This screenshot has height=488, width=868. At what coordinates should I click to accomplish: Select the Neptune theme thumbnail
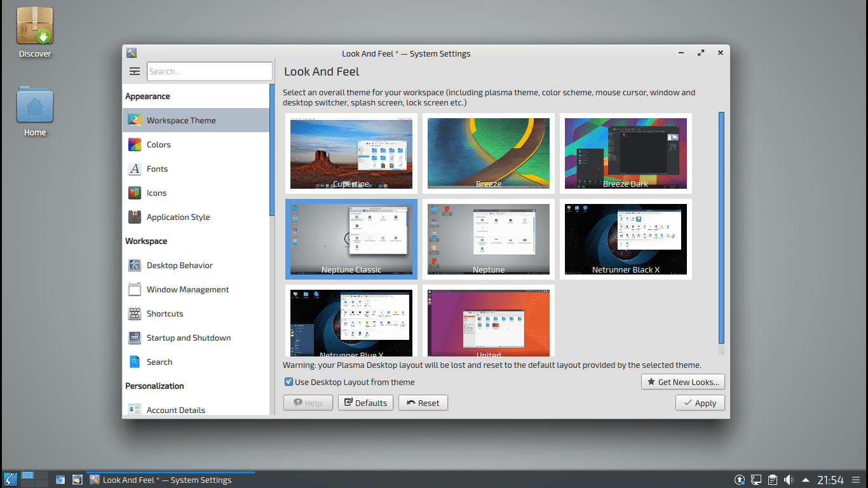[489, 239]
